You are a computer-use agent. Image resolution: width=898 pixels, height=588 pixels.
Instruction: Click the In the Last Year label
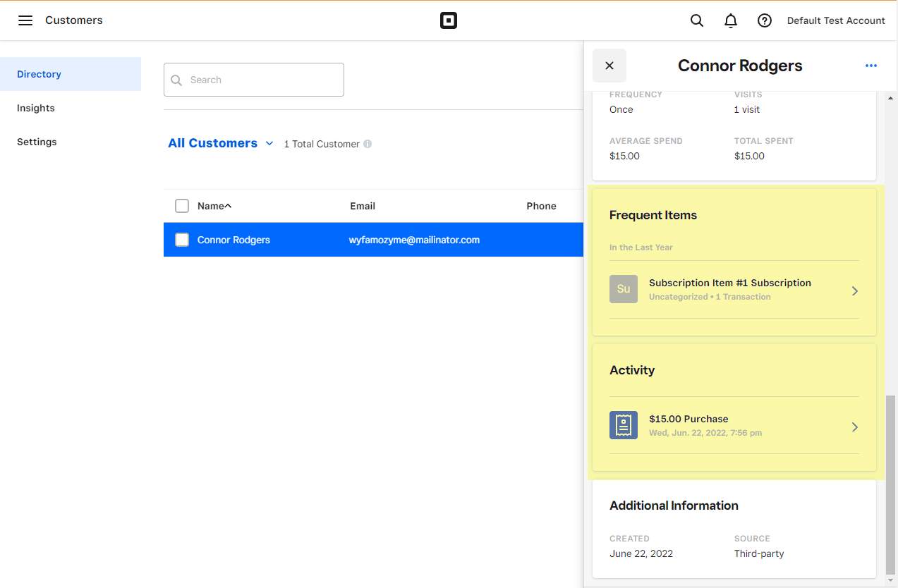point(641,247)
